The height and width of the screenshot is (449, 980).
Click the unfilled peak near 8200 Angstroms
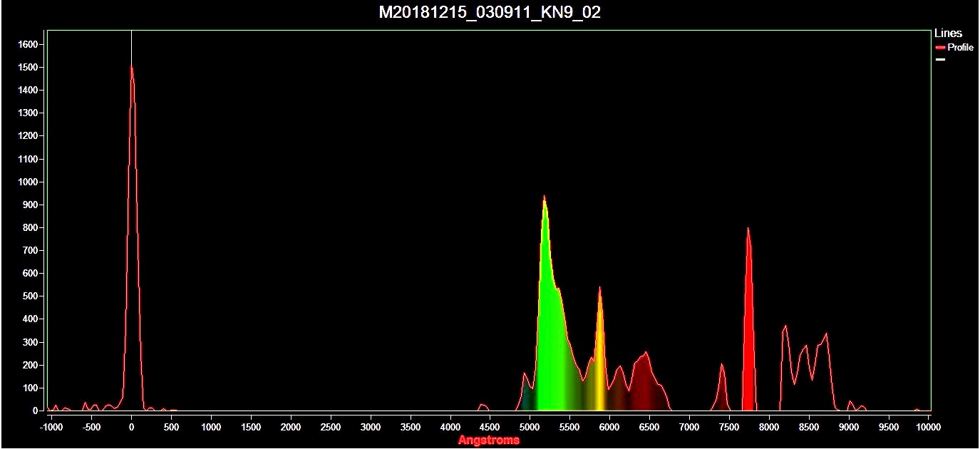point(785,327)
